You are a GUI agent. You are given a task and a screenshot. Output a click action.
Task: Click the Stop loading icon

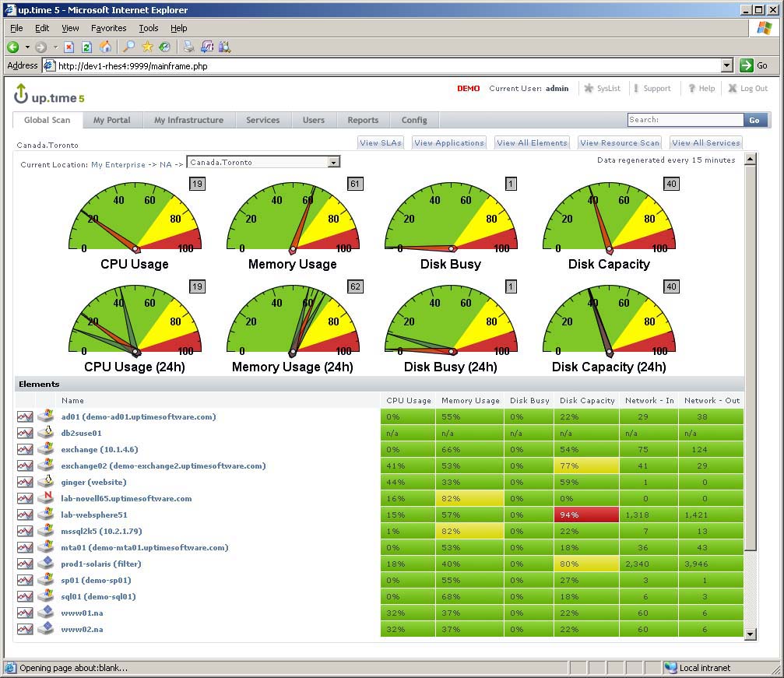point(69,47)
